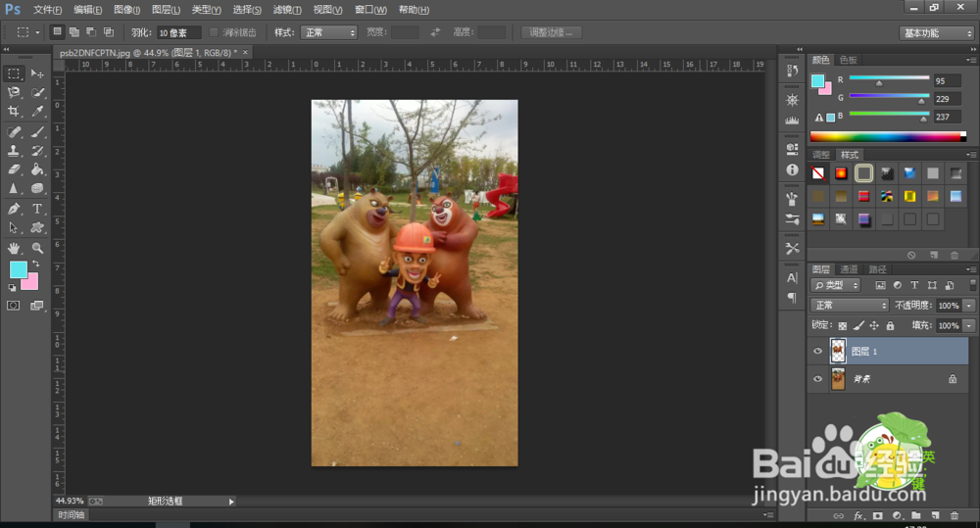
Task: Open the 图像(I) menu
Action: 126,10
